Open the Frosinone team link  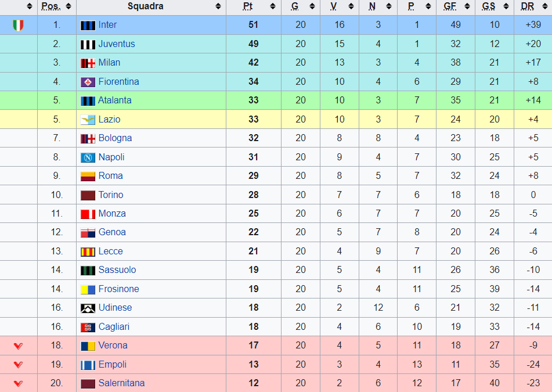(x=118, y=289)
